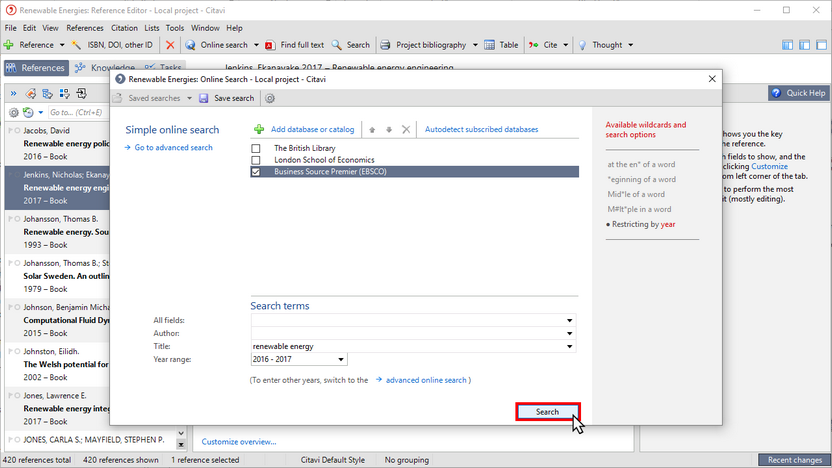Click Save search in dialog toolbar
The image size is (832, 468).
(x=227, y=98)
